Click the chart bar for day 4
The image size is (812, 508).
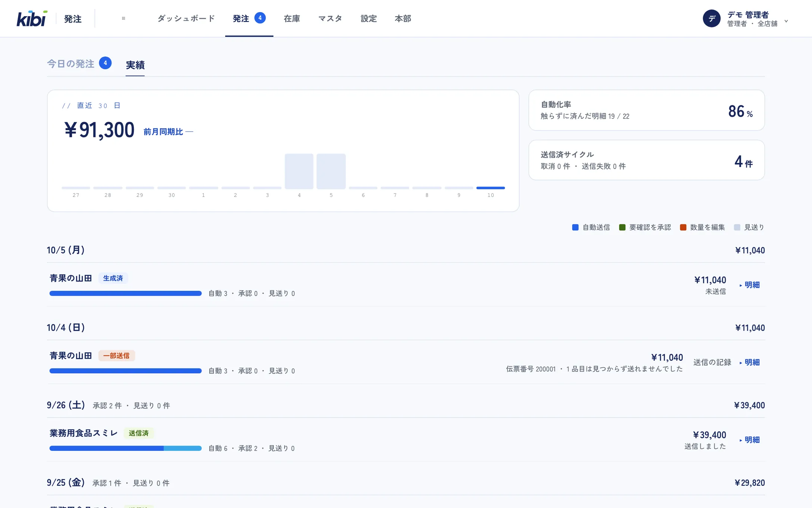click(299, 171)
